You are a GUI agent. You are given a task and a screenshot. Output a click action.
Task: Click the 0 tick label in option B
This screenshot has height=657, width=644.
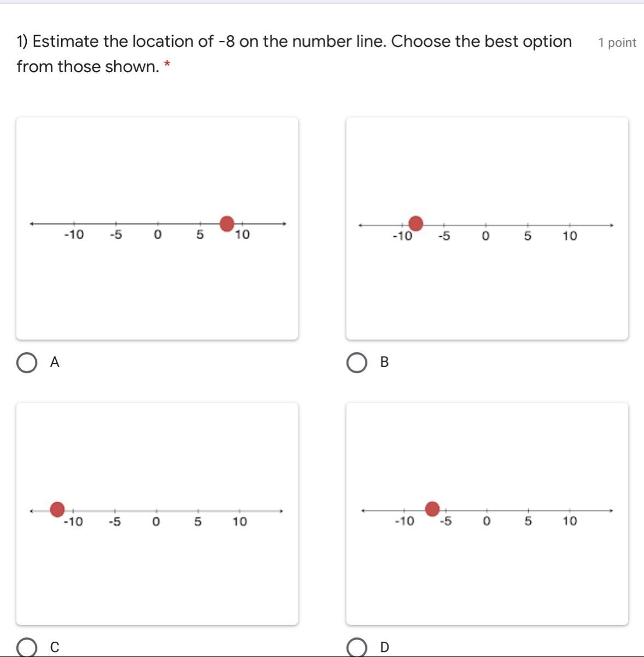485,236
